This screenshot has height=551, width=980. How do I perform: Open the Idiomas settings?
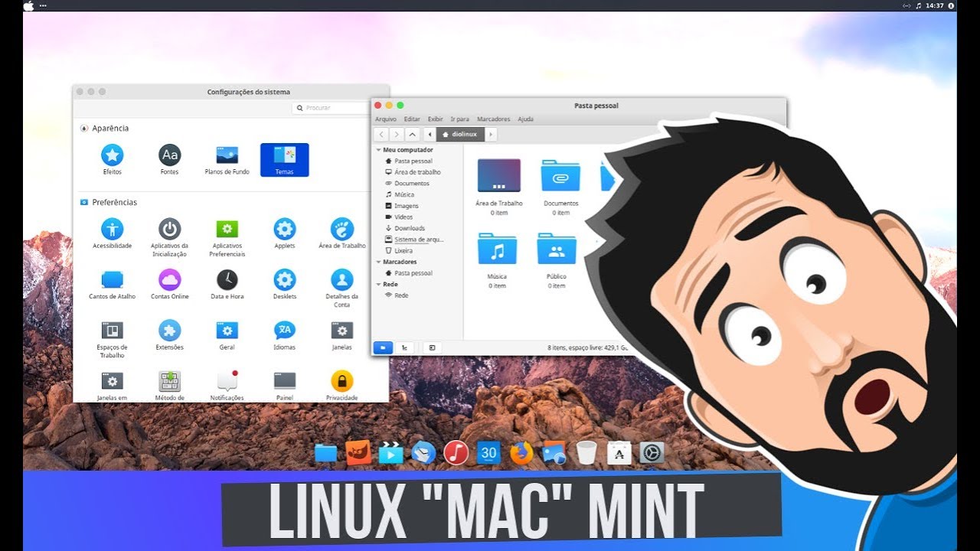point(285,335)
